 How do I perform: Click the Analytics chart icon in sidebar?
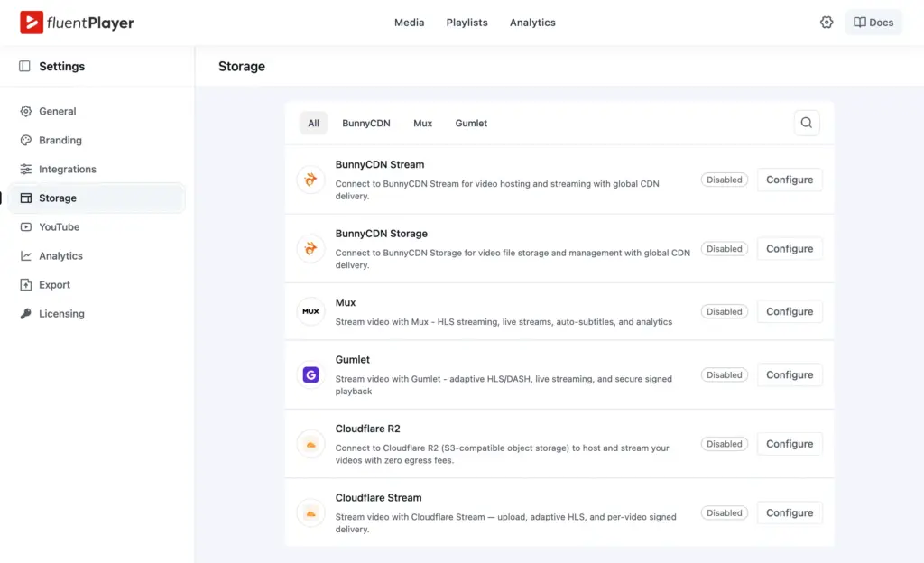tap(26, 255)
